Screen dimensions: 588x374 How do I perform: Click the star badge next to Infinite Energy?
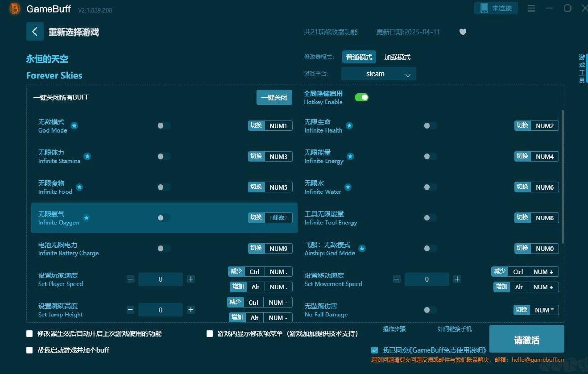tap(351, 157)
